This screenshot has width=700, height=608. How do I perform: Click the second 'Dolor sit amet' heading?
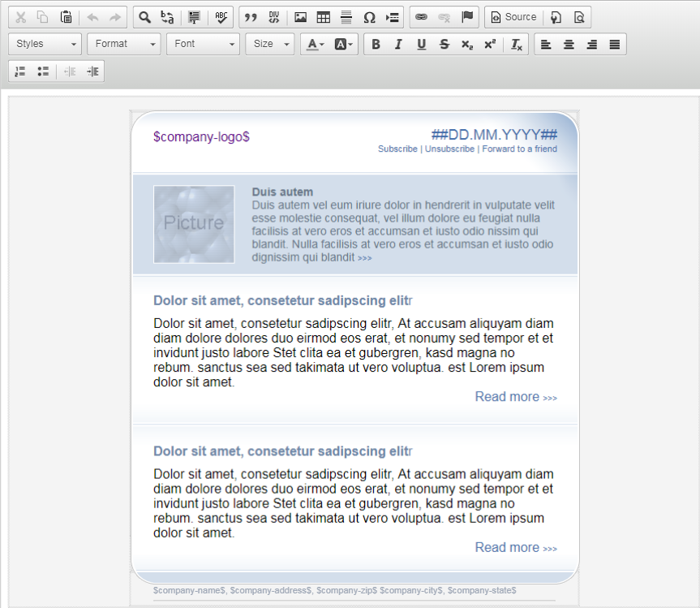[x=282, y=451]
